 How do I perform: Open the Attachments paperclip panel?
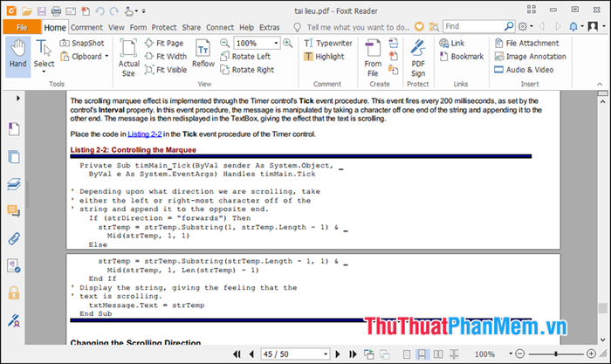[x=13, y=237]
